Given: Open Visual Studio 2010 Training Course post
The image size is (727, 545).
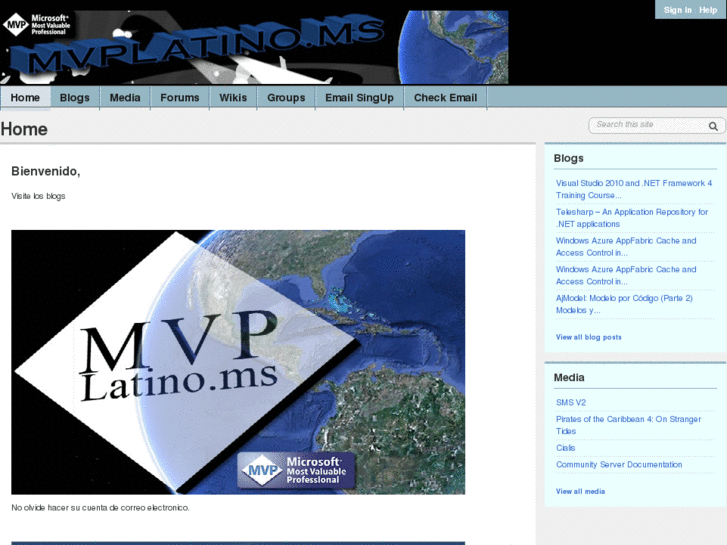Looking at the screenshot, I should pos(634,189).
